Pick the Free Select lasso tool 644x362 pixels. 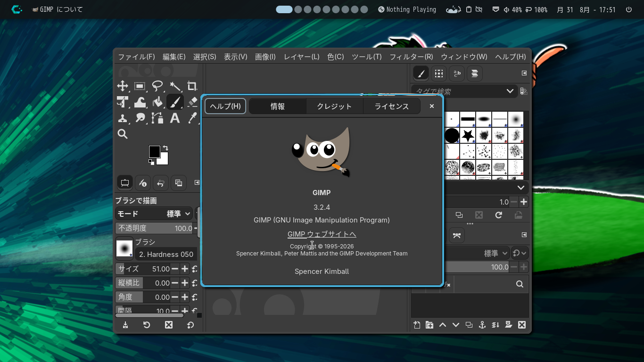tap(157, 86)
